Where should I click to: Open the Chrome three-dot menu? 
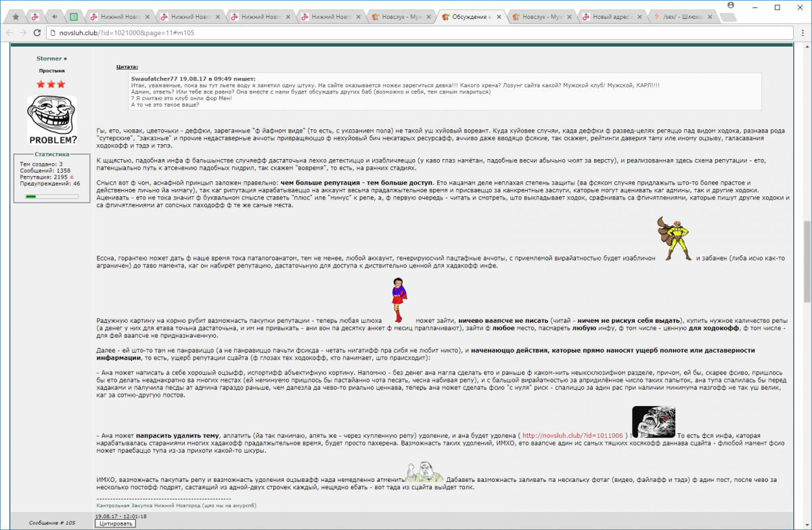(x=802, y=32)
